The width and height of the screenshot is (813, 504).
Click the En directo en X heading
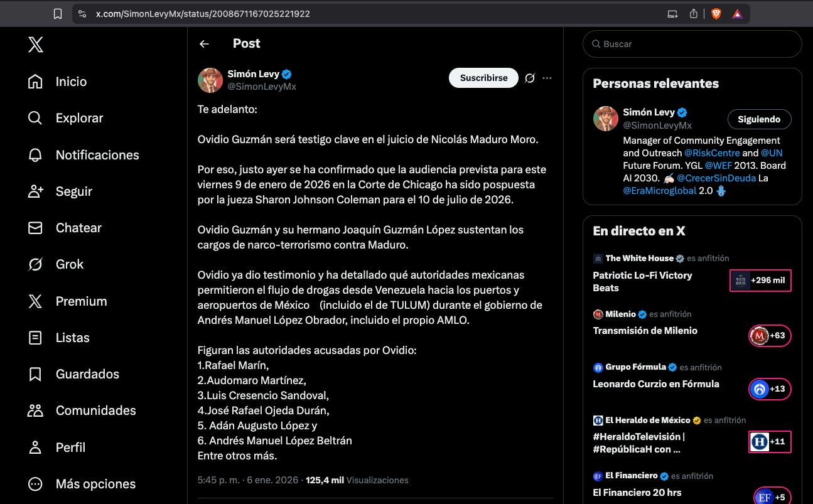click(639, 231)
